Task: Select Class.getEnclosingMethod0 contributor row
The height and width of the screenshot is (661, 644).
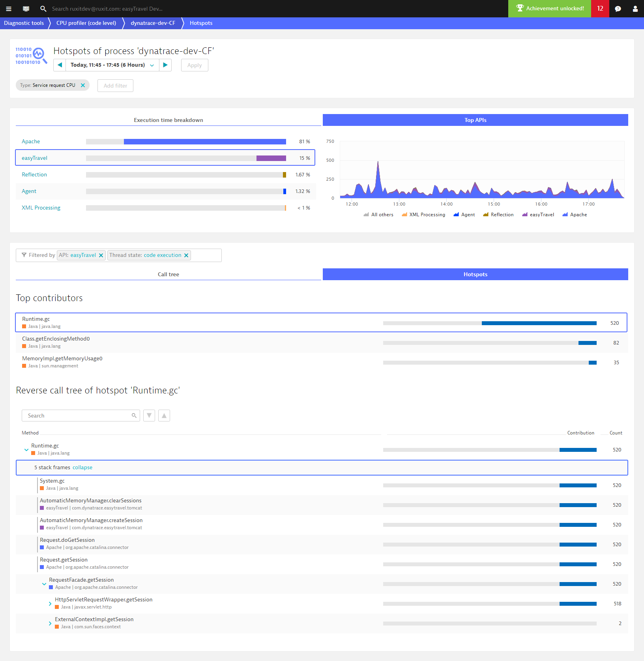Action: coord(321,343)
